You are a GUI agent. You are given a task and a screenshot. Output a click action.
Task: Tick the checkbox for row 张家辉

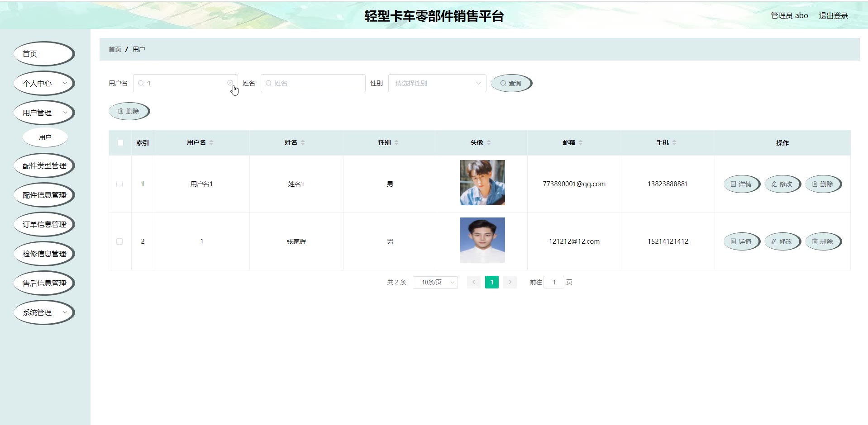pyautogui.click(x=119, y=241)
